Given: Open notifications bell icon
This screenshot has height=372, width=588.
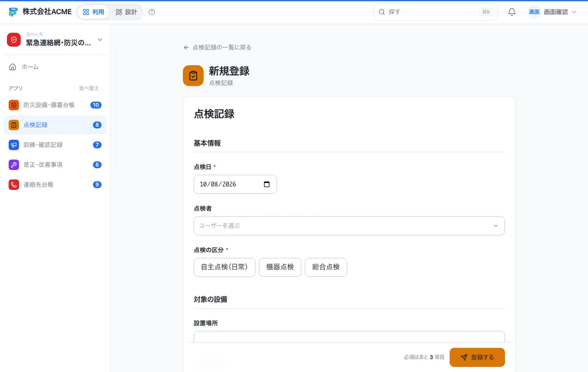Looking at the screenshot, I should click(512, 12).
